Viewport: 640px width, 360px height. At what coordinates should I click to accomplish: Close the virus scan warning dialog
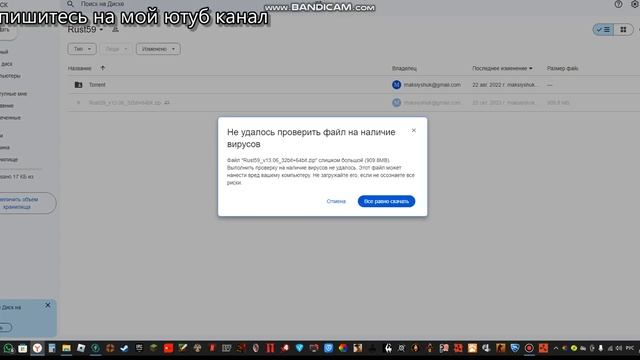point(413,130)
